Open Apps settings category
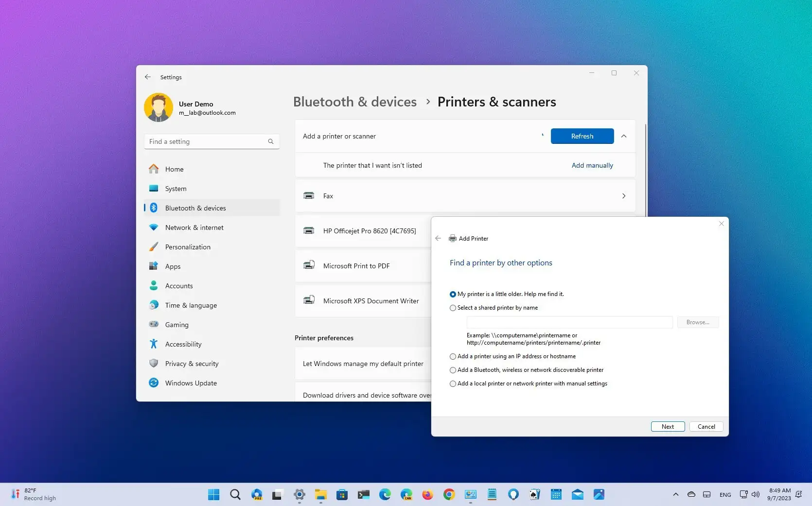This screenshot has height=506, width=812. 212,266
